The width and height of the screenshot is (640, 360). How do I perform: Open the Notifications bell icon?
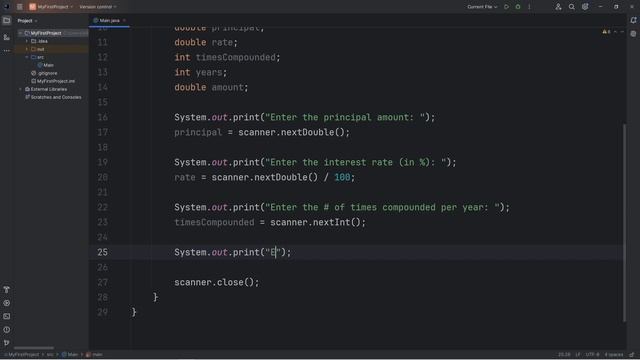pyautogui.click(x=633, y=20)
